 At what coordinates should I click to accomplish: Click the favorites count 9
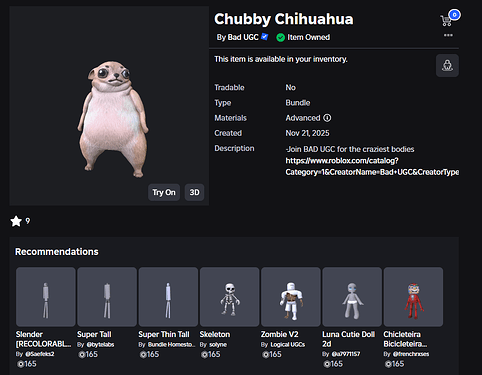tap(28, 221)
